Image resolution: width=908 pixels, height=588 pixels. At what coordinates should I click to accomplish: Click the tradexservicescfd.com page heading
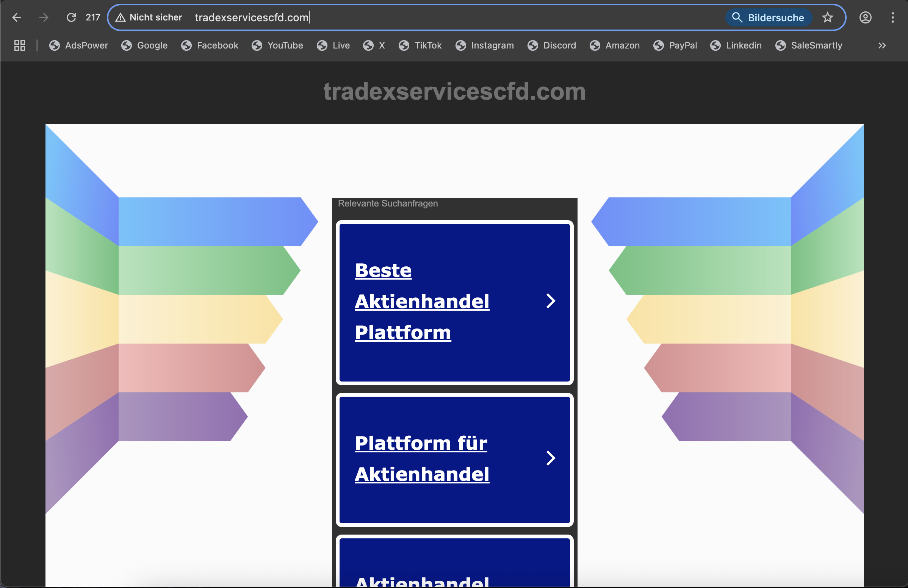pyautogui.click(x=454, y=92)
